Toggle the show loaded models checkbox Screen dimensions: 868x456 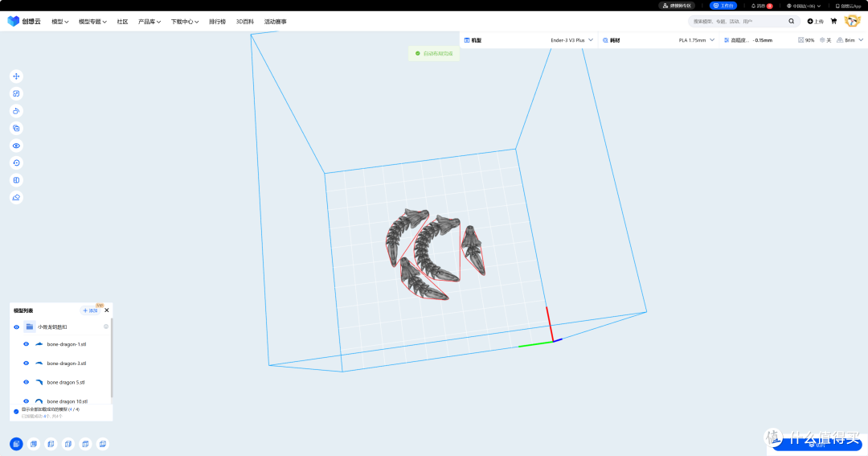16,411
